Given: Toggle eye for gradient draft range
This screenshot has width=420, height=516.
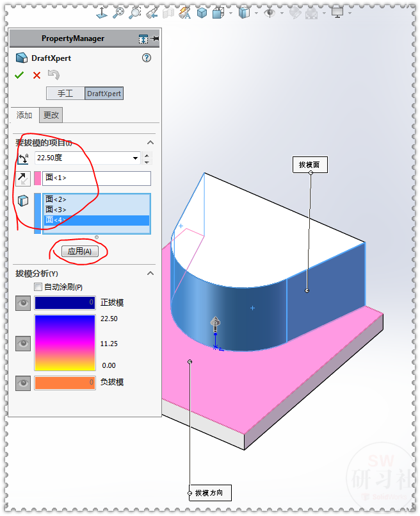Looking at the screenshot, I should click(23, 344).
